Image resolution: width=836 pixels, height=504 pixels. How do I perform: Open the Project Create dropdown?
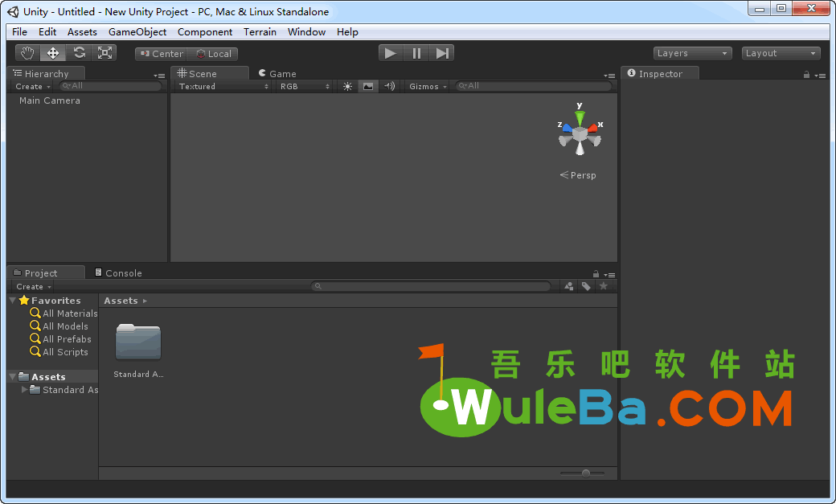click(x=34, y=286)
